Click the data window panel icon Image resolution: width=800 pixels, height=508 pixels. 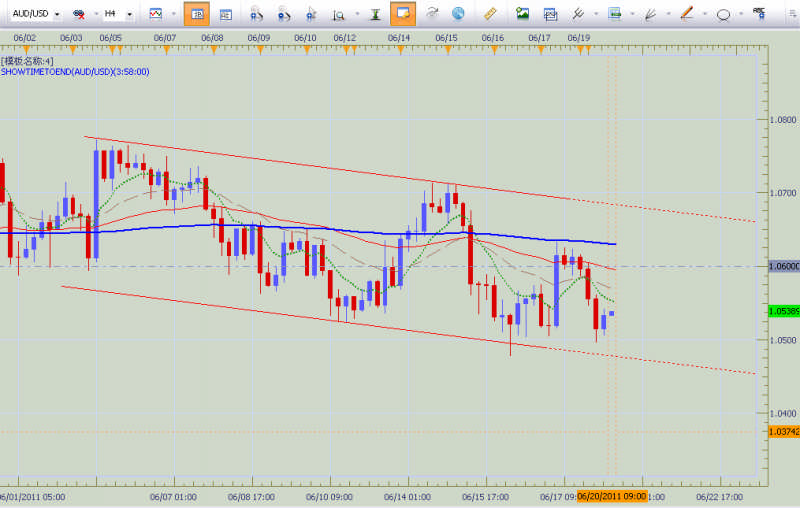click(x=226, y=14)
